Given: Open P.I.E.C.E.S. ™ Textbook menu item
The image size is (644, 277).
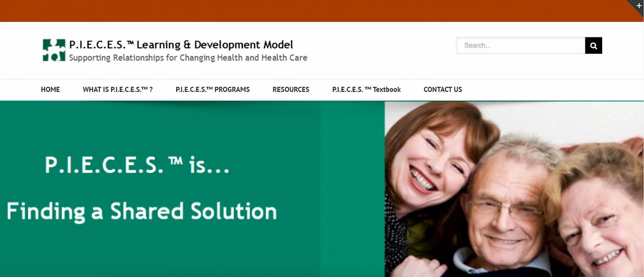Looking at the screenshot, I should pyautogui.click(x=366, y=89).
